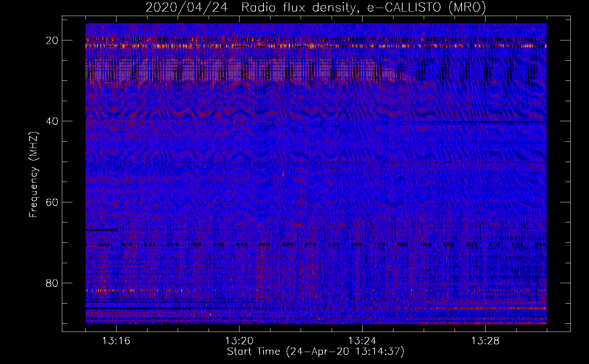Click the '13:16' time tick label
The image size is (589, 364).
tap(116, 341)
